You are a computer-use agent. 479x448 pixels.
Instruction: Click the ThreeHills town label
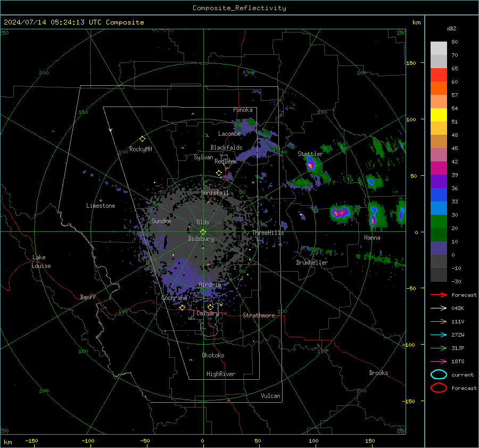[x=268, y=233]
